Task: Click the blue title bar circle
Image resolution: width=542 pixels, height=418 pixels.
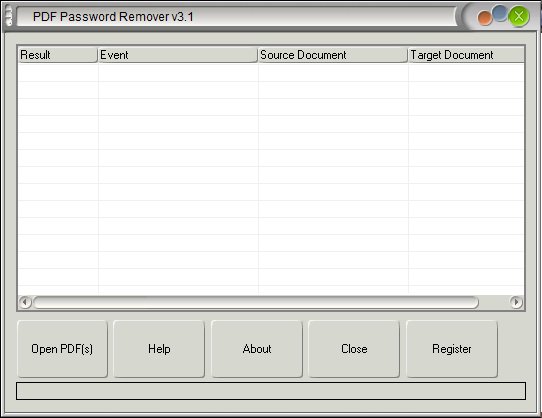Action: [500, 13]
